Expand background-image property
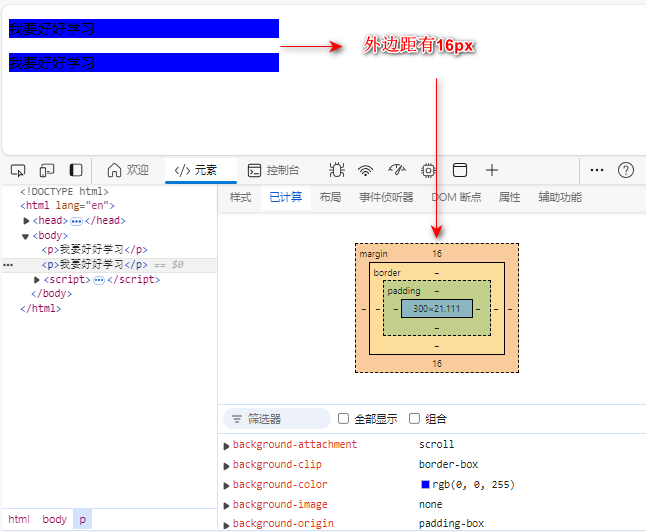The image size is (646, 532). (x=226, y=506)
